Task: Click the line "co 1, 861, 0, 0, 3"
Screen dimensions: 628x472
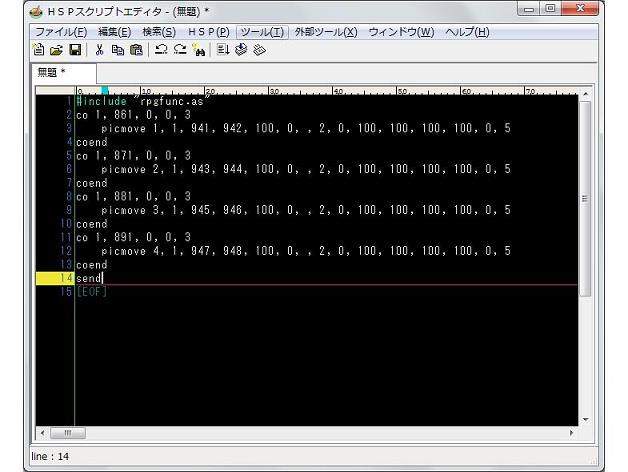Action: coord(134,115)
